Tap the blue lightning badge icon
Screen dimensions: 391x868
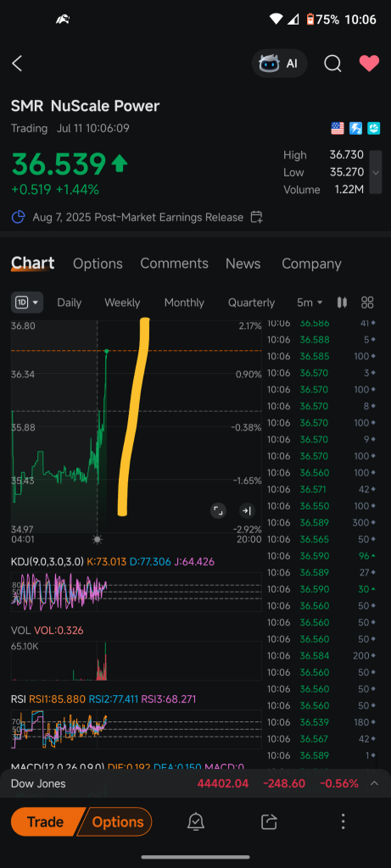(x=355, y=129)
